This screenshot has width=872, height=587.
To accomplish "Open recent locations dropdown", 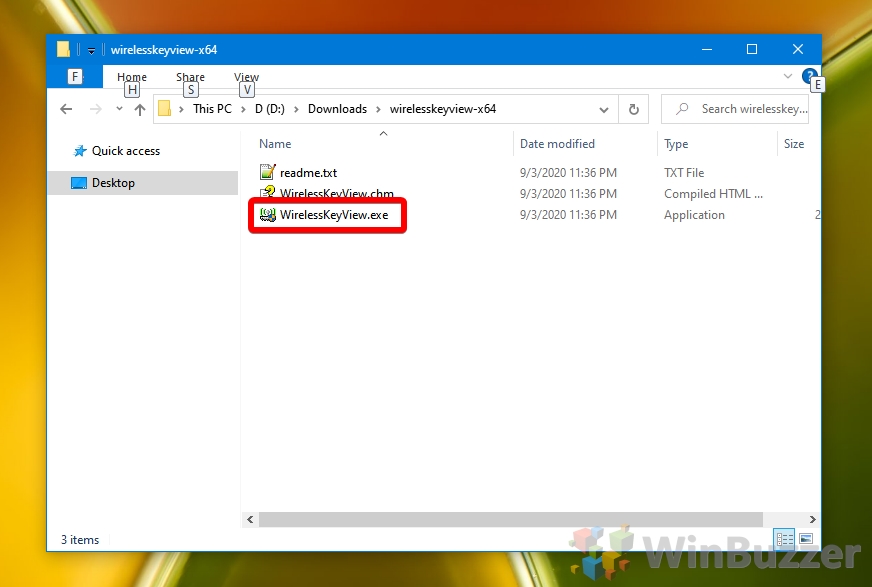I will [119, 109].
